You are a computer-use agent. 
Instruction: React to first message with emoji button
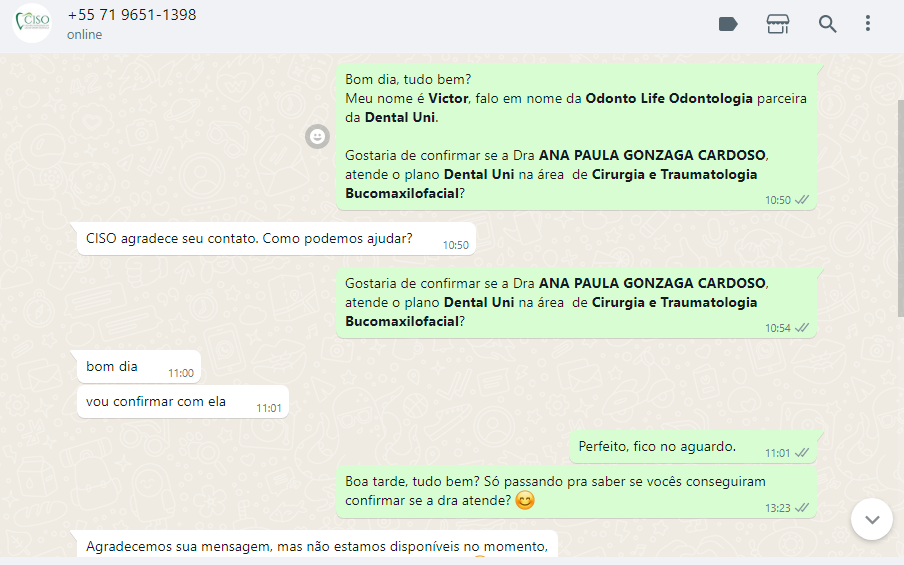click(317, 137)
